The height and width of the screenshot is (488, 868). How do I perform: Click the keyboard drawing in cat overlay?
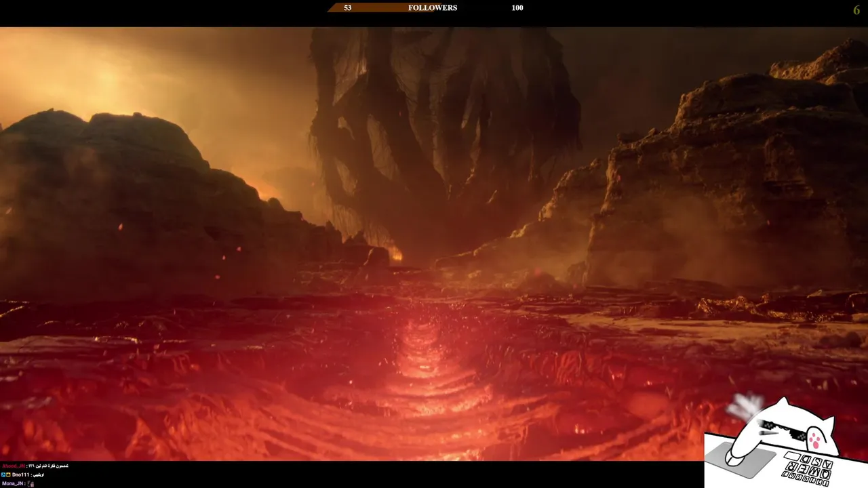[807, 468]
